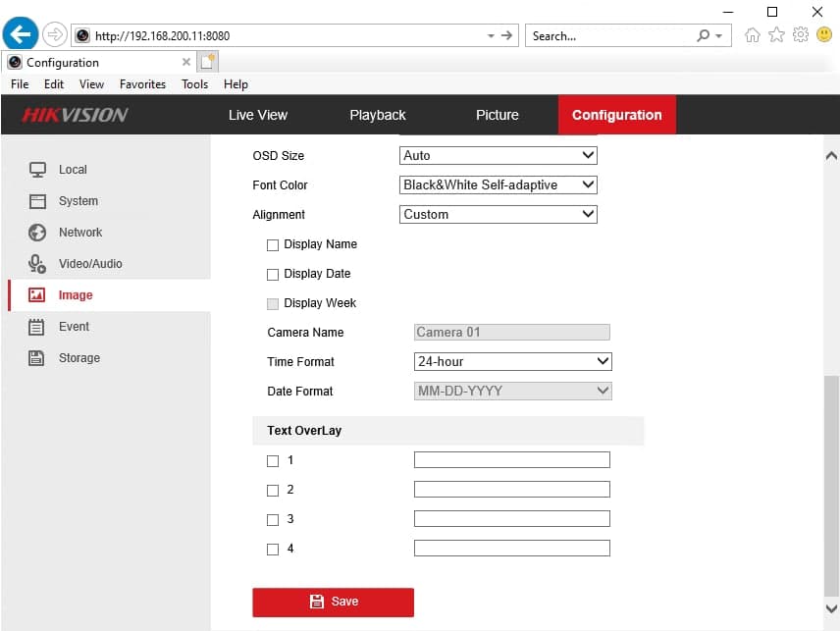The image size is (840, 631).
Task: Click the System window icon in sidebar
Action: click(37, 201)
